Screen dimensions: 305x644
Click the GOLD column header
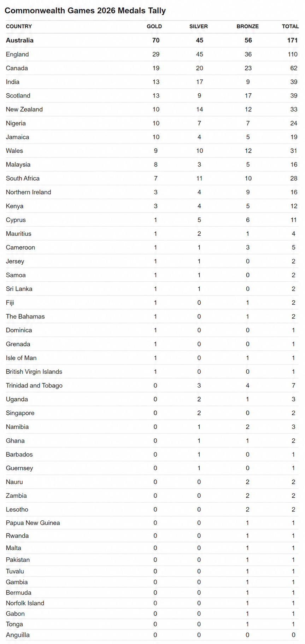coord(154,27)
